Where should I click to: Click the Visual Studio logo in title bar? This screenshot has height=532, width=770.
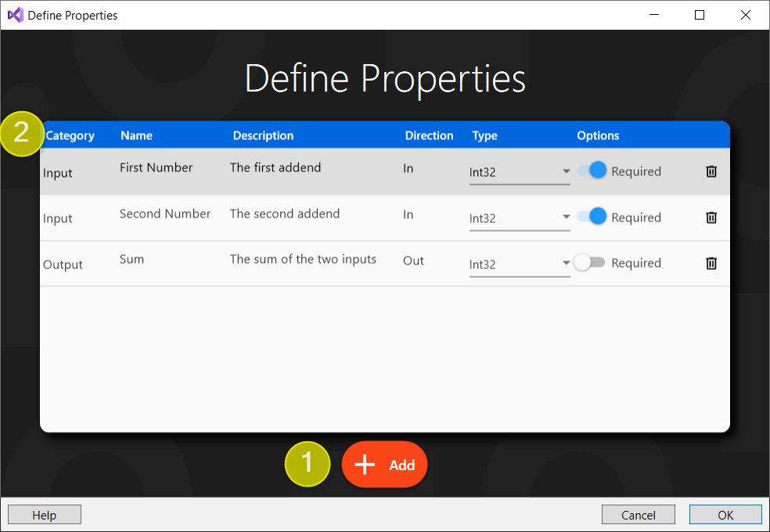pos(15,15)
